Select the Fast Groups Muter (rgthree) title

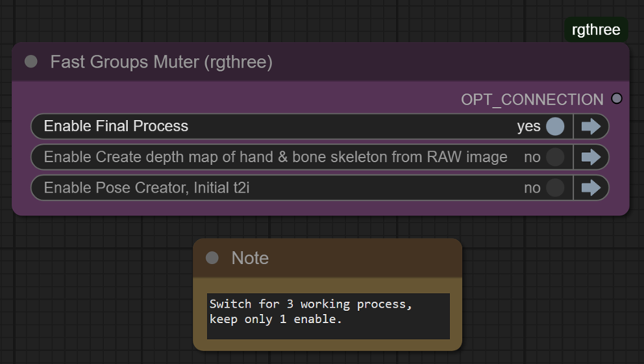162,62
